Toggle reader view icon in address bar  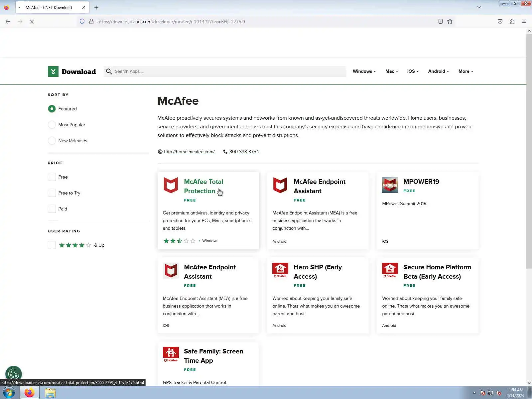coord(441,22)
